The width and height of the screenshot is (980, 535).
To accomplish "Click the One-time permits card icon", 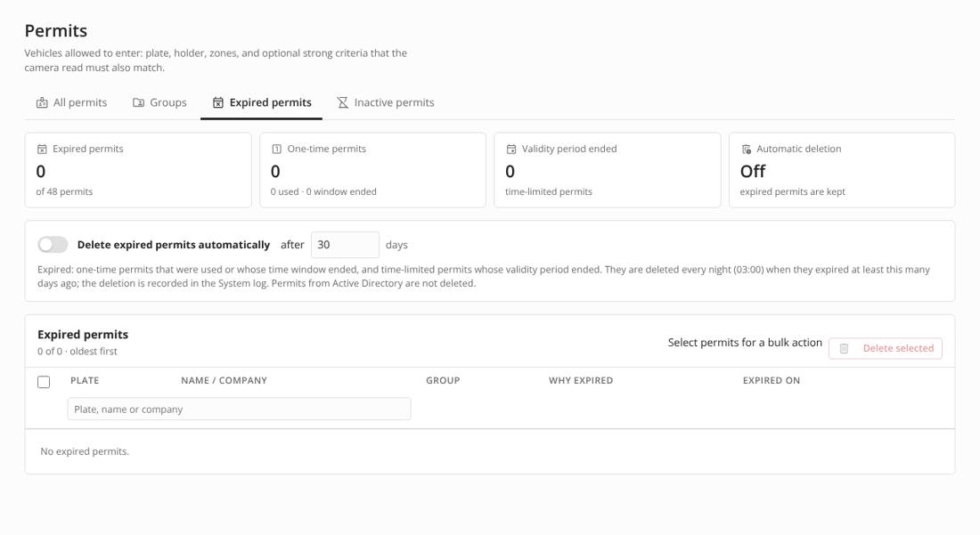I will click(x=276, y=150).
